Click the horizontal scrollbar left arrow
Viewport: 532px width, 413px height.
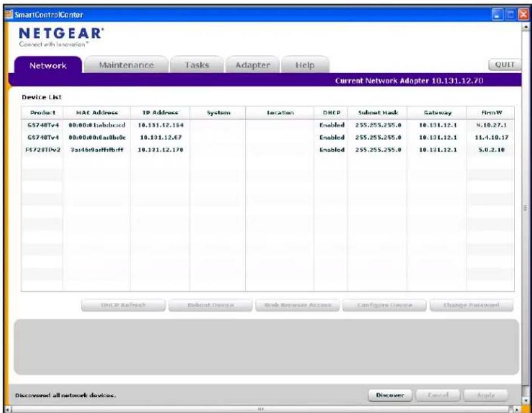(7, 409)
